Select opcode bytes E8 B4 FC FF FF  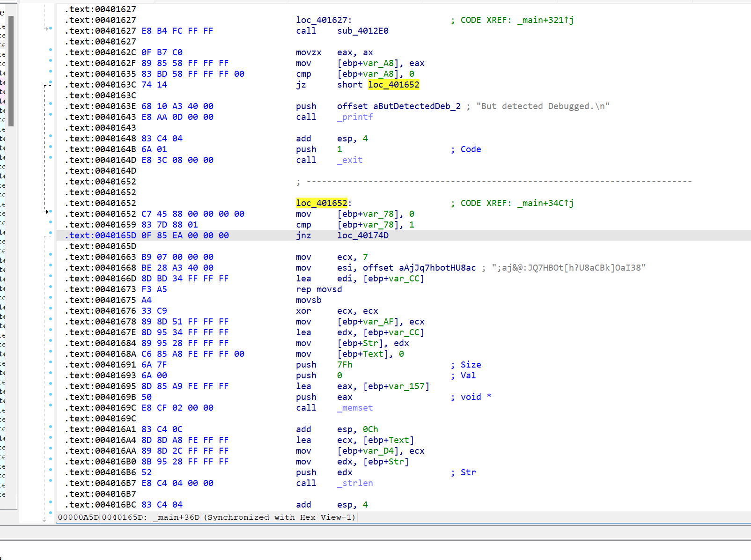(177, 31)
